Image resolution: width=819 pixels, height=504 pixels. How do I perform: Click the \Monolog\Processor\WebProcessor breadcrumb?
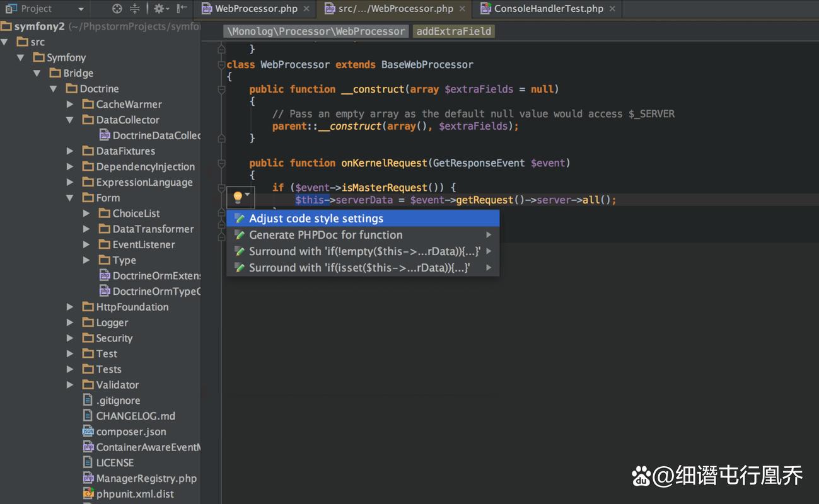pyautogui.click(x=316, y=31)
